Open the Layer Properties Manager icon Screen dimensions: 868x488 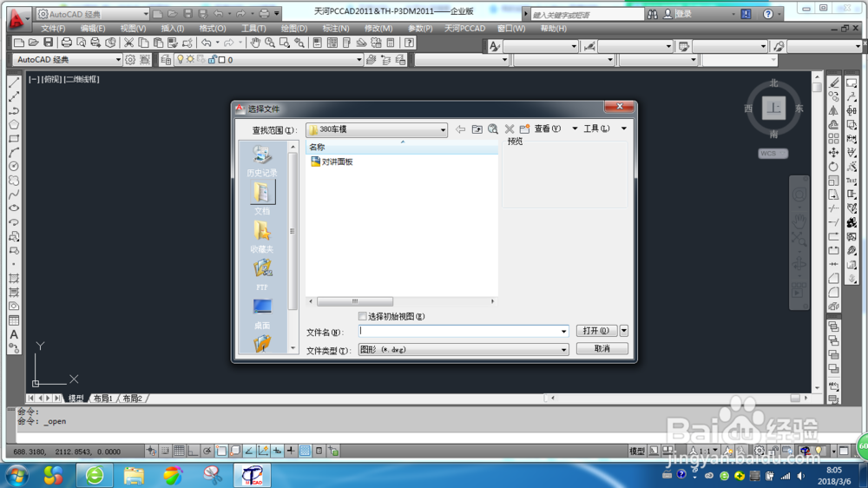[x=166, y=60]
